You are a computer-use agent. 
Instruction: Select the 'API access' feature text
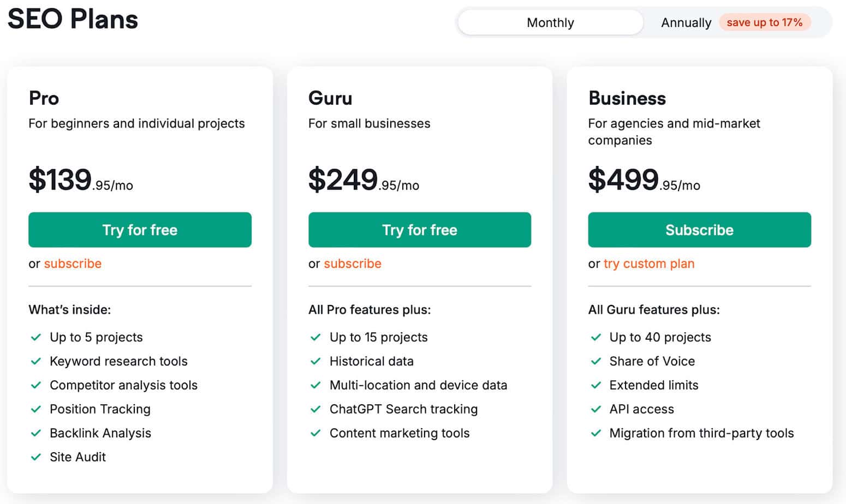pos(641,409)
